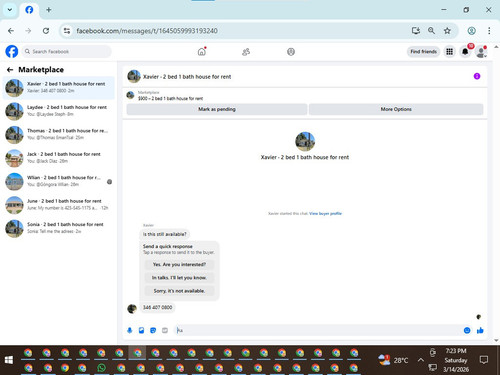The height and width of the screenshot is (375, 500).
Task: Open Jack conversation in the list
Action: click(x=59, y=158)
